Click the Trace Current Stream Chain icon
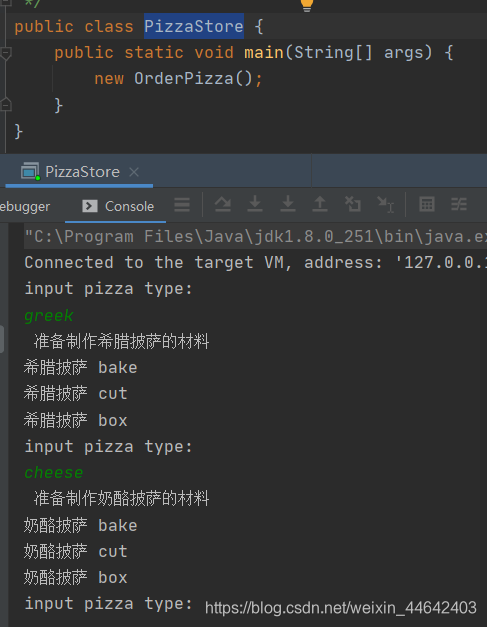The height and width of the screenshot is (627, 487). [459, 204]
